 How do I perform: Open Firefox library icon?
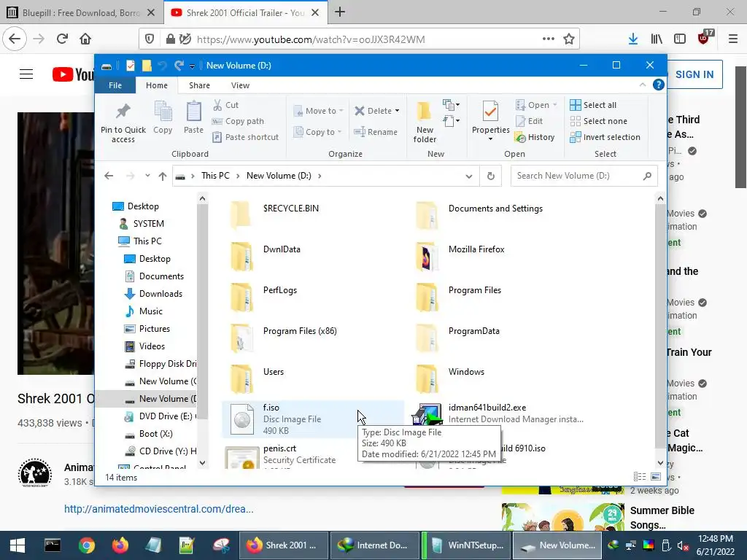(x=657, y=39)
